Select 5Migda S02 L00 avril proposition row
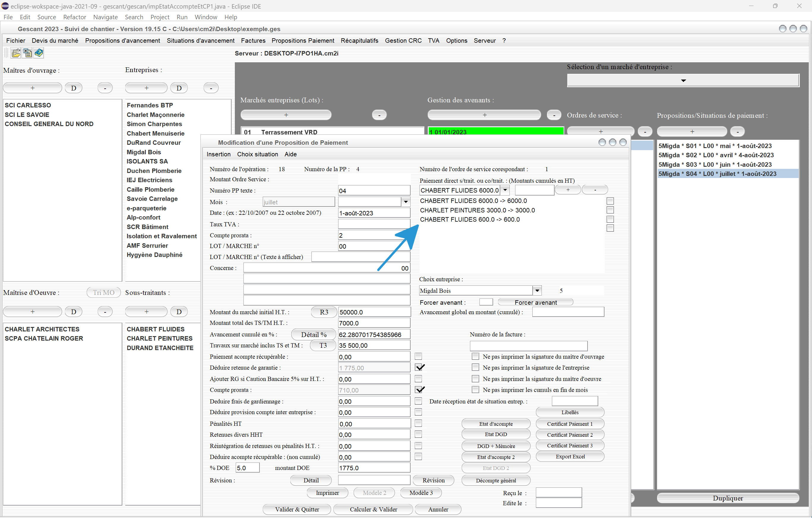 coord(716,155)
